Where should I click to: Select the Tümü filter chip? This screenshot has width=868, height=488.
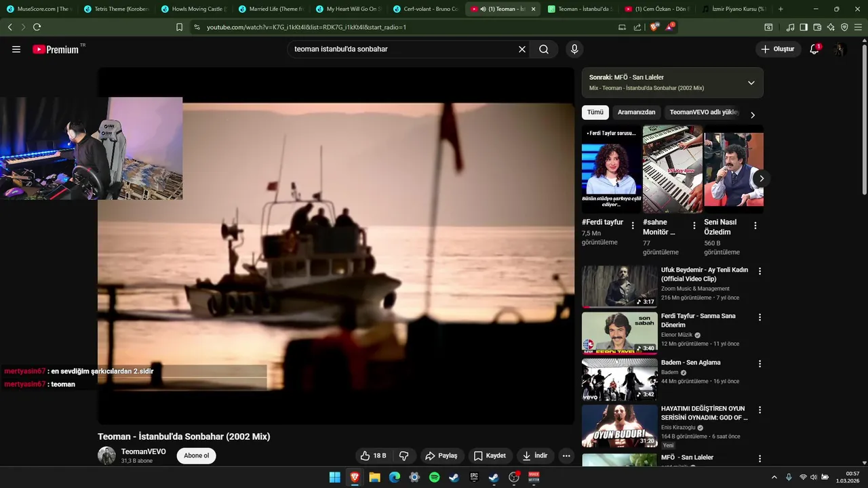pyautogui.click(x=595, y=113)
